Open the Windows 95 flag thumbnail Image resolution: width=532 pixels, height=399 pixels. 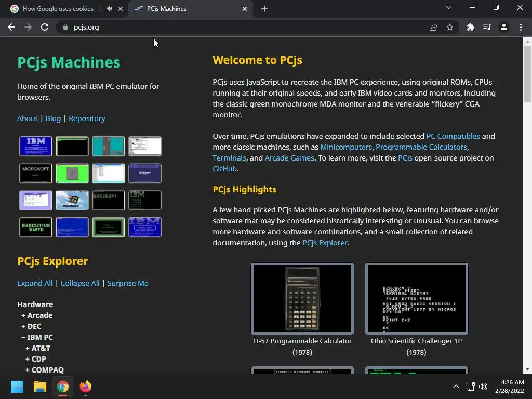(72, 200)
